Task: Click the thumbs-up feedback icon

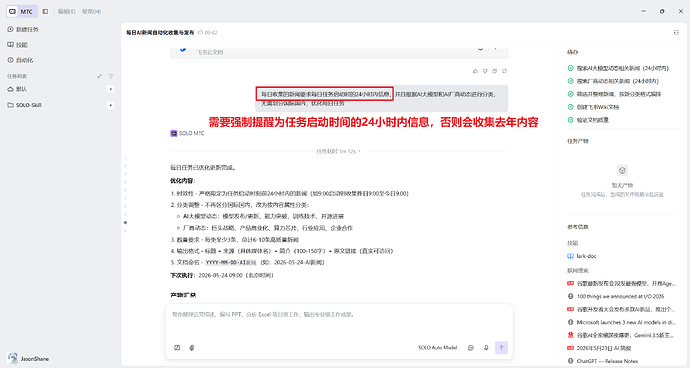Action: [x=475, y=71]
